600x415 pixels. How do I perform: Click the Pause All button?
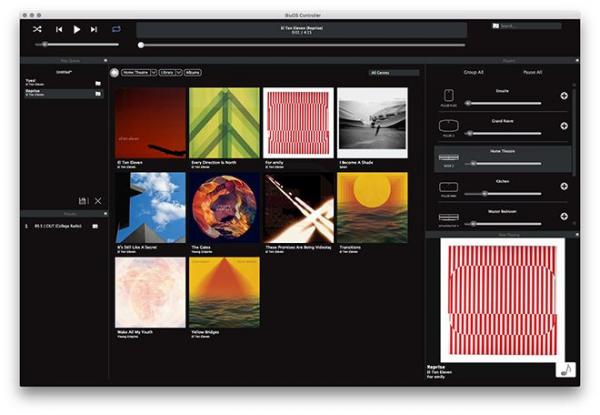point(533,72)
